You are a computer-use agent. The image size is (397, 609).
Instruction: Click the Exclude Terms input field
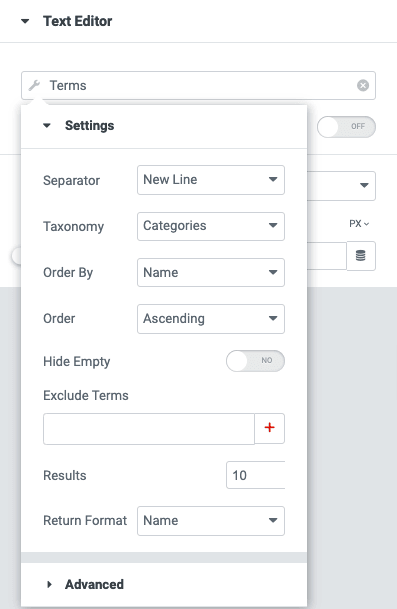pyautogui.click(x=149, y=428)
